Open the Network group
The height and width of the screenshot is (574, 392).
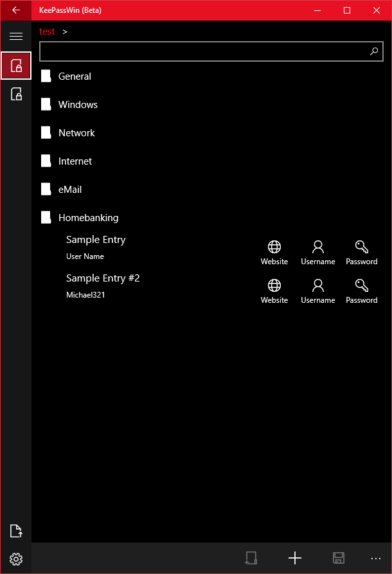coord(211,133)
